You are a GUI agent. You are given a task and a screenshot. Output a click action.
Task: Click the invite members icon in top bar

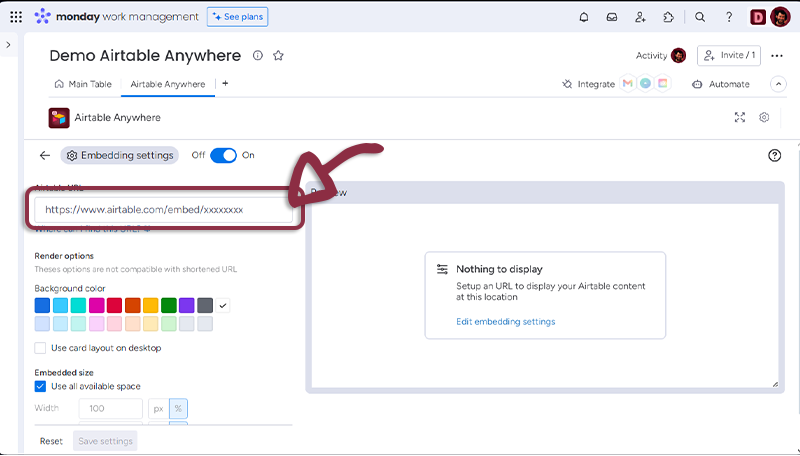pyautogui.click(x=640, y=17)
